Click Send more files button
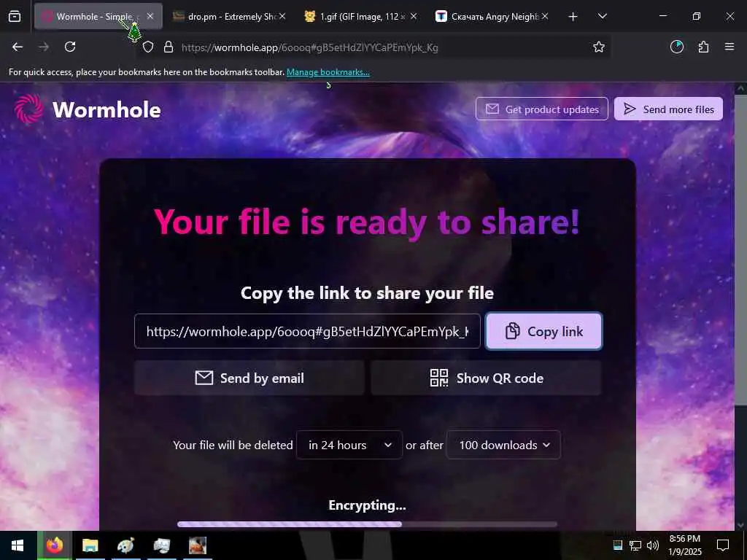747x560 pixels. click(668, 109)
